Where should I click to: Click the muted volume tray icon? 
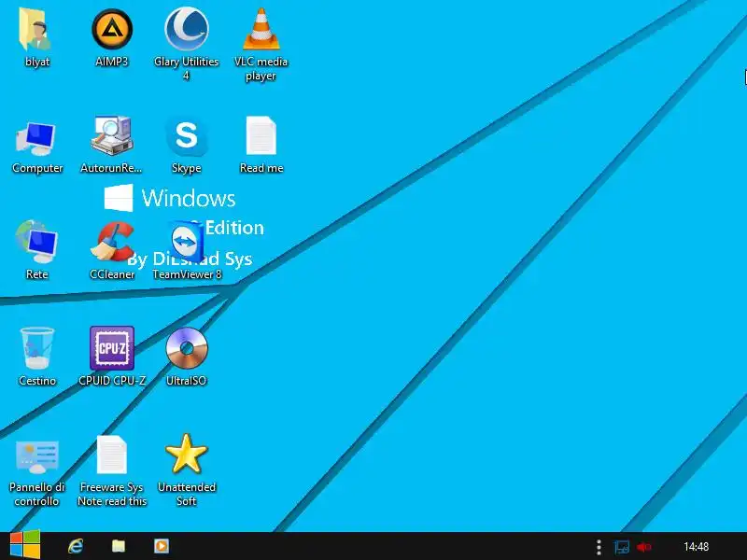click(x=644, y=547)
